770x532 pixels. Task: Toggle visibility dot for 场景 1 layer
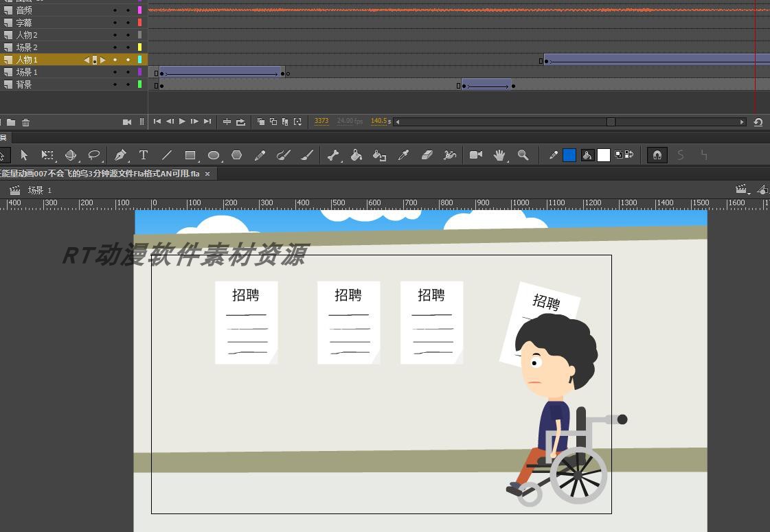click(x=115, y=72)
